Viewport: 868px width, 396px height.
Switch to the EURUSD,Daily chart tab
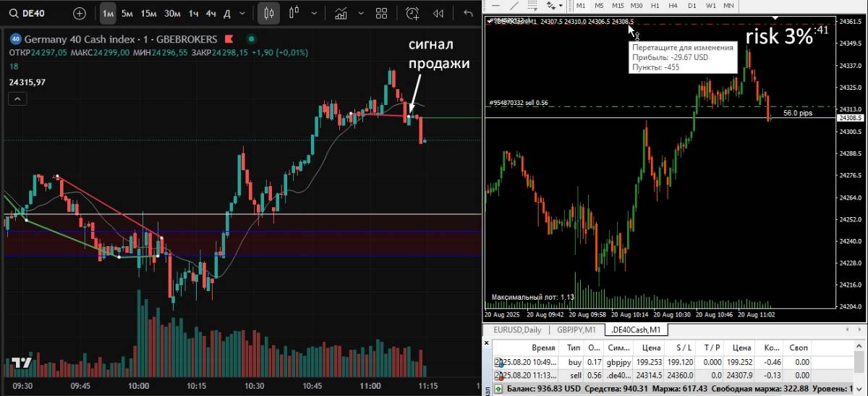[x=516, y=330]
